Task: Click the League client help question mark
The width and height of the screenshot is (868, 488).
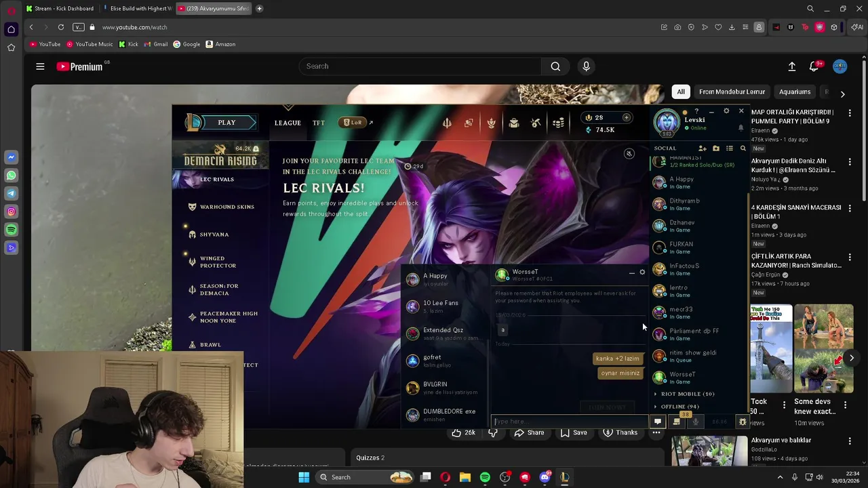Action: click(x=696, y=111)
